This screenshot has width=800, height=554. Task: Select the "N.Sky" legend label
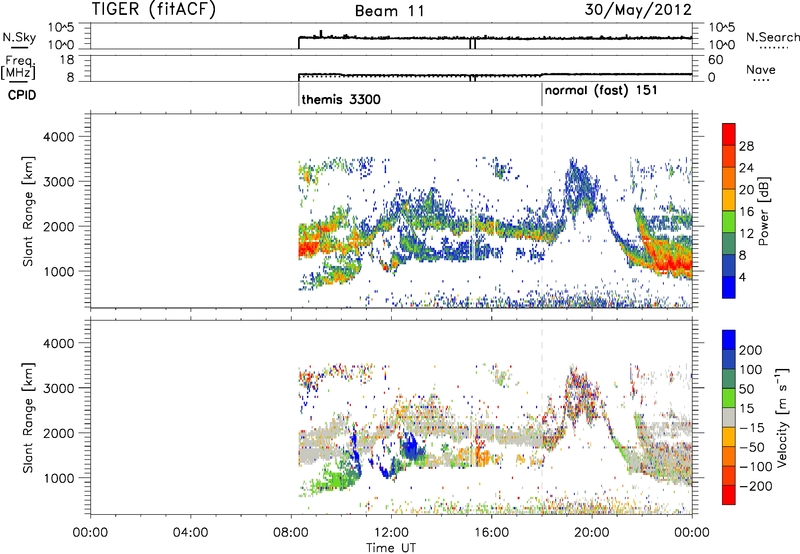tap(19, 37)
